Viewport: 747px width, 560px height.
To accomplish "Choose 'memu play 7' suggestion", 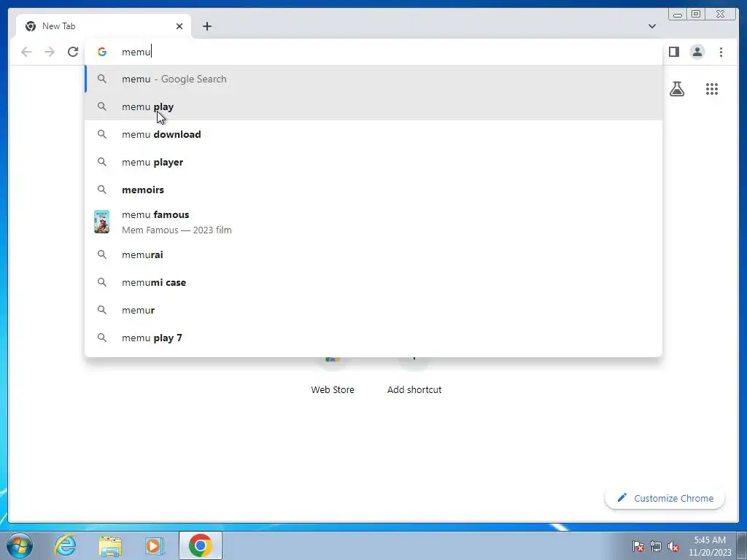I will click(x=373, y=338).
